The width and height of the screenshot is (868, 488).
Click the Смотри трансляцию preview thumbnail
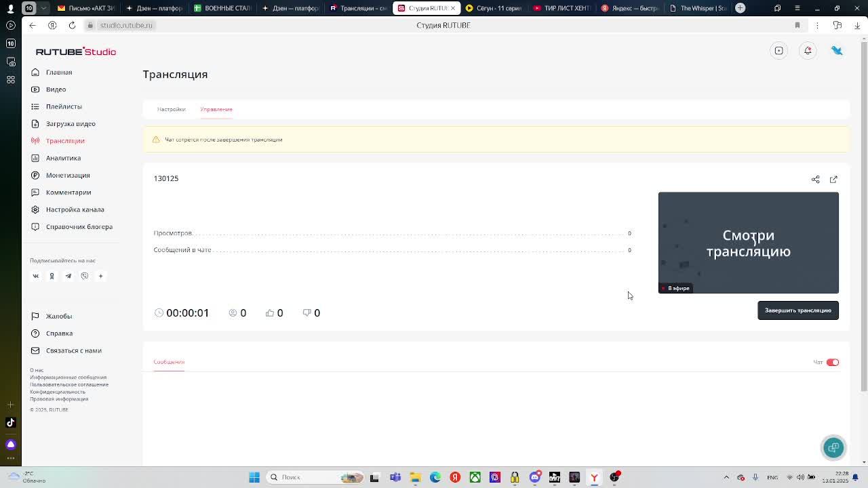click(x=749, y=243)
